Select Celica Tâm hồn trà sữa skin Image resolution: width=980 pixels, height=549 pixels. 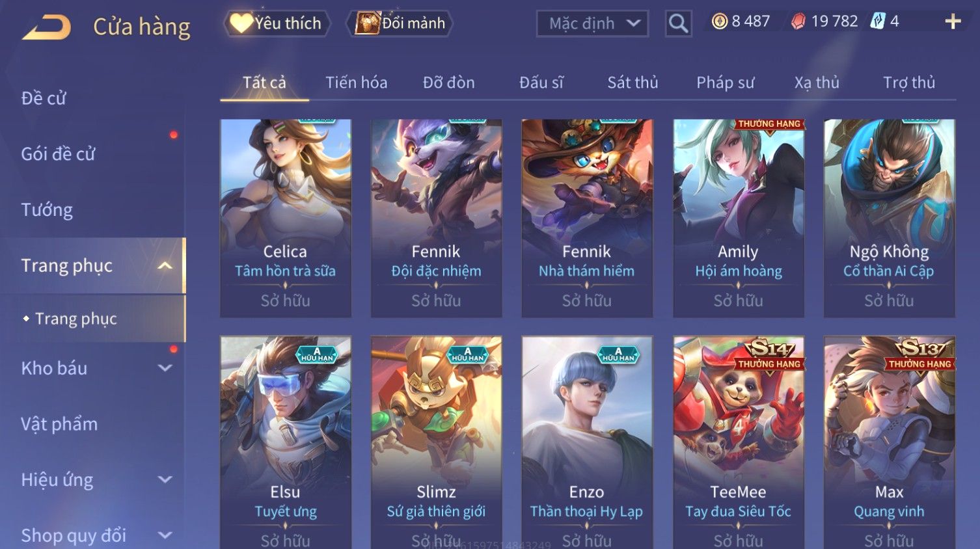pos(286,219)
